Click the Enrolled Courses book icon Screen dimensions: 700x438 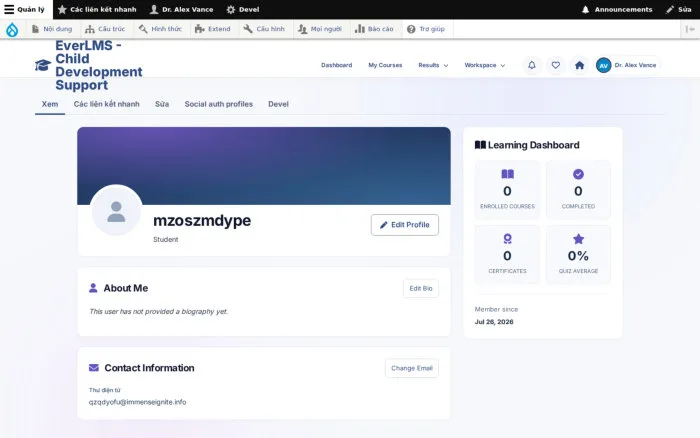tap(508, 174)
